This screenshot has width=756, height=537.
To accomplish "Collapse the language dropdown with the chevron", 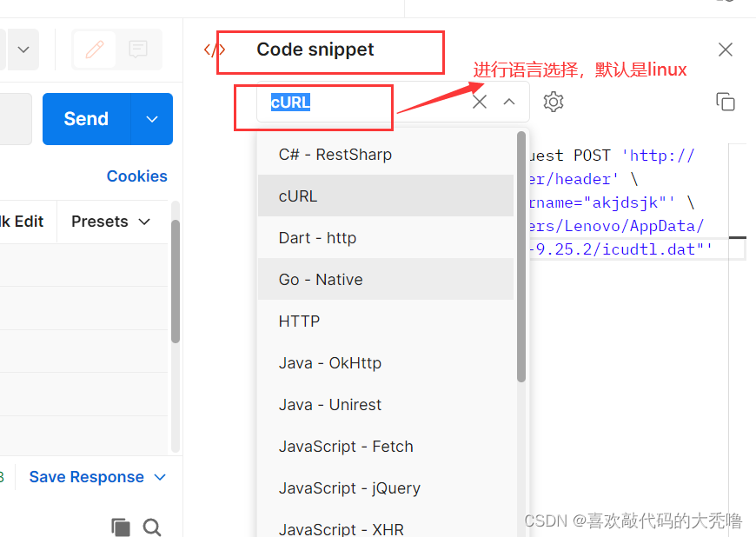I will click(509, 102).
